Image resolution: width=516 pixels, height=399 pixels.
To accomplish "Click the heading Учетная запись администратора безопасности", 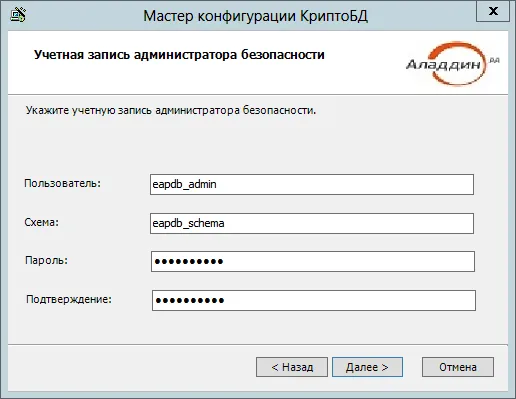I will tap(179, 55).
